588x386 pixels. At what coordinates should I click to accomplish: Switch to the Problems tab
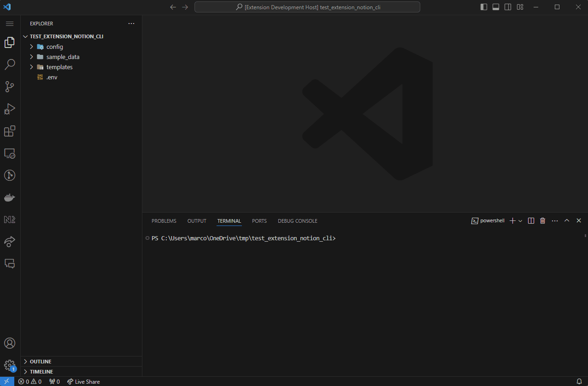(164, 221)
